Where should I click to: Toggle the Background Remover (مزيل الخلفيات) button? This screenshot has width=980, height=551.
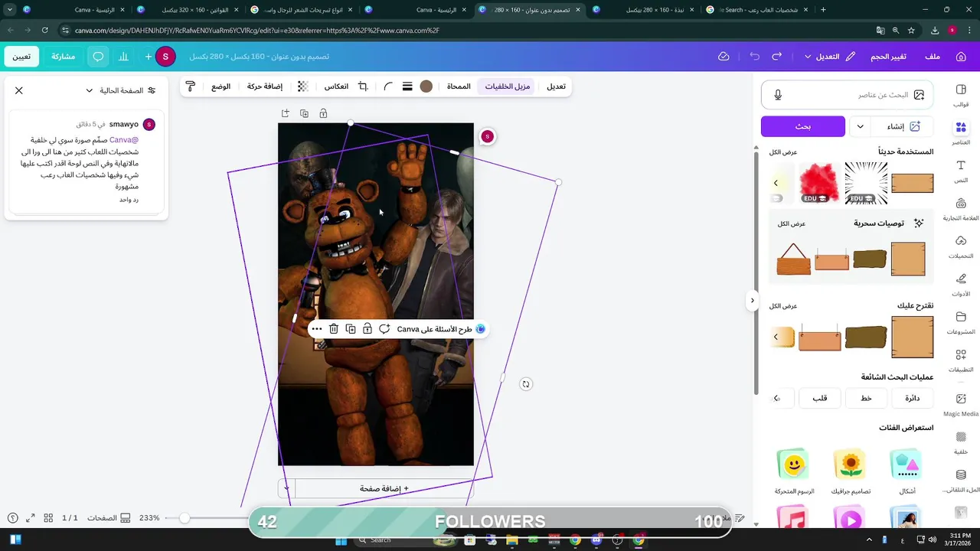[x=507, y=86]
